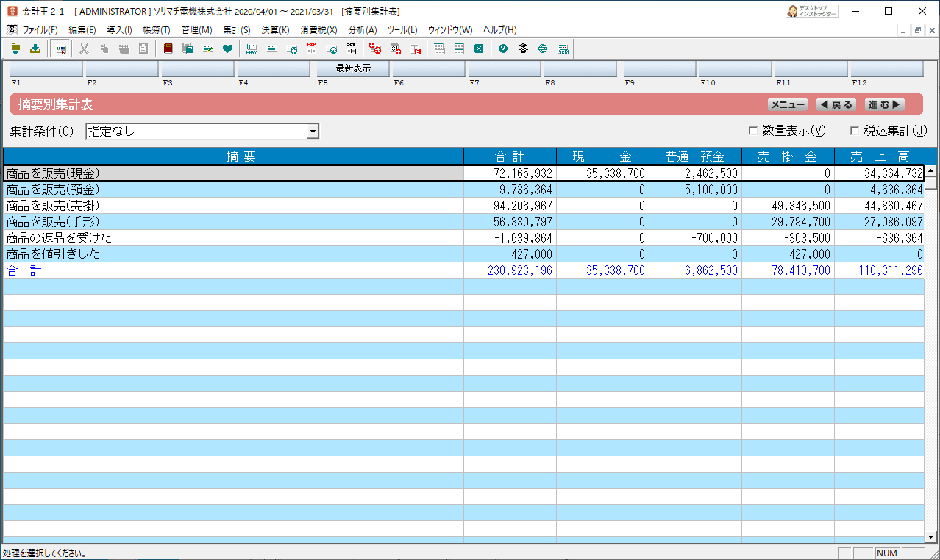Click the teal X spreadsheet icon
The image size is (940, 560).
[479, 49]
